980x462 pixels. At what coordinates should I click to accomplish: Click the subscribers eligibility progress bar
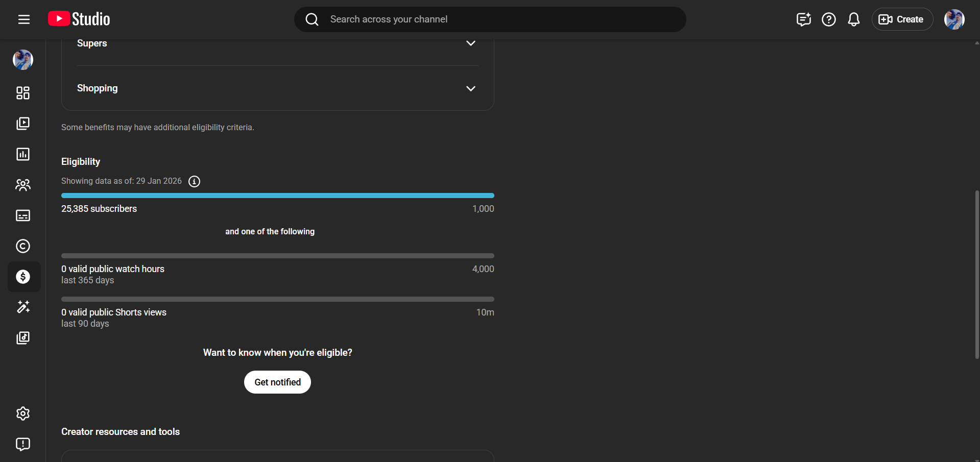click(277, 196)
